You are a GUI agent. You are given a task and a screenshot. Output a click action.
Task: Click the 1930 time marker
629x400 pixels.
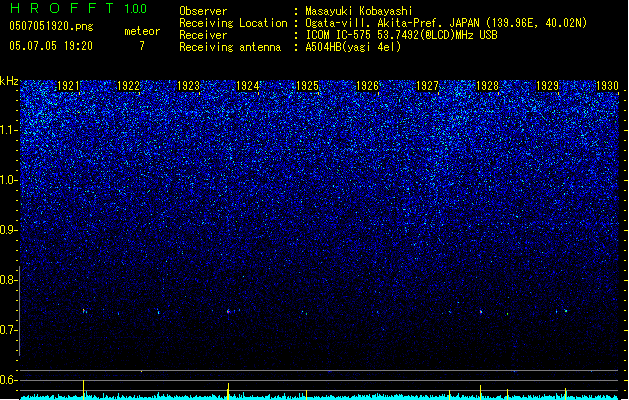pyautogui.click(x=607, y=86)
